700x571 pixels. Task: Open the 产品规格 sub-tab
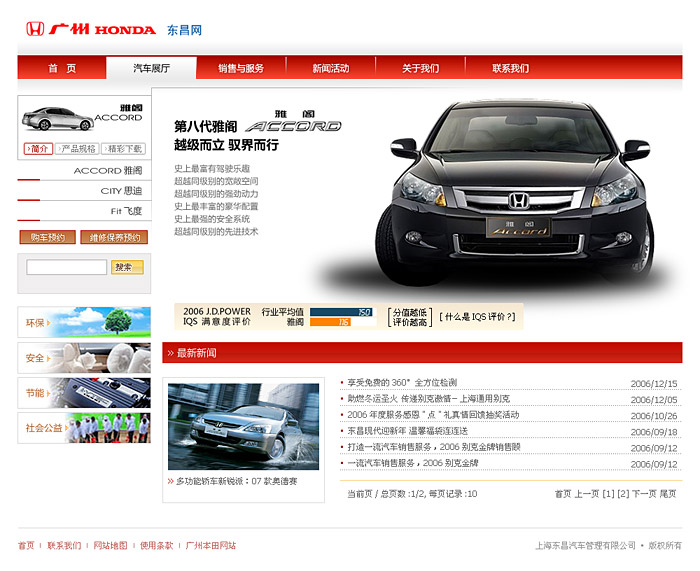tap(77, 149)
